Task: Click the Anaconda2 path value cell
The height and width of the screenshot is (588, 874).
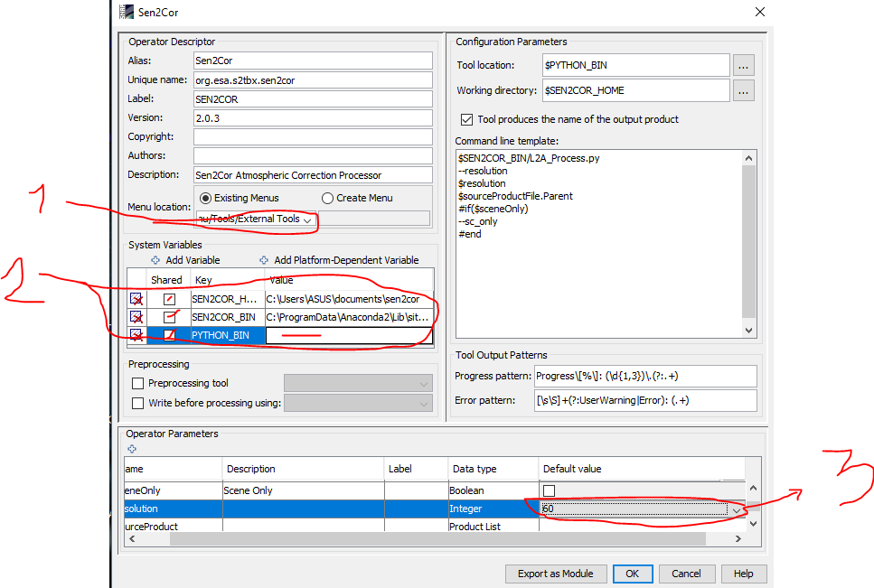Action: tap(350, 317)
